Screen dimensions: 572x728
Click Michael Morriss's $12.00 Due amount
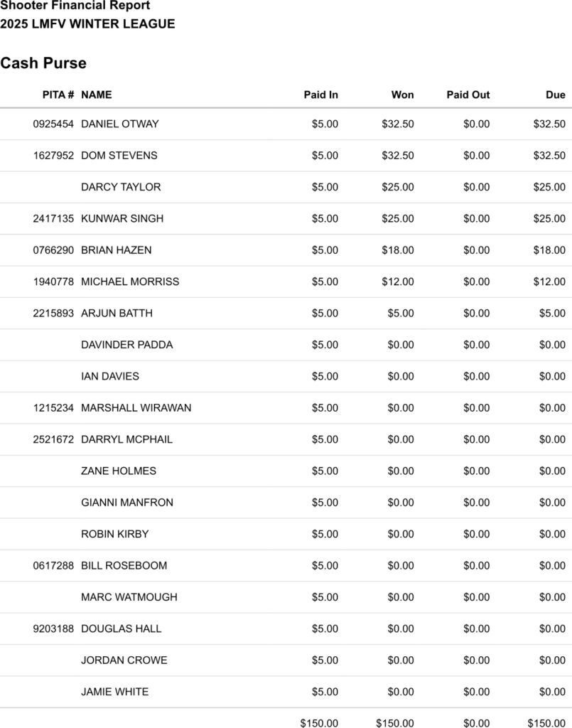(549, 282)
